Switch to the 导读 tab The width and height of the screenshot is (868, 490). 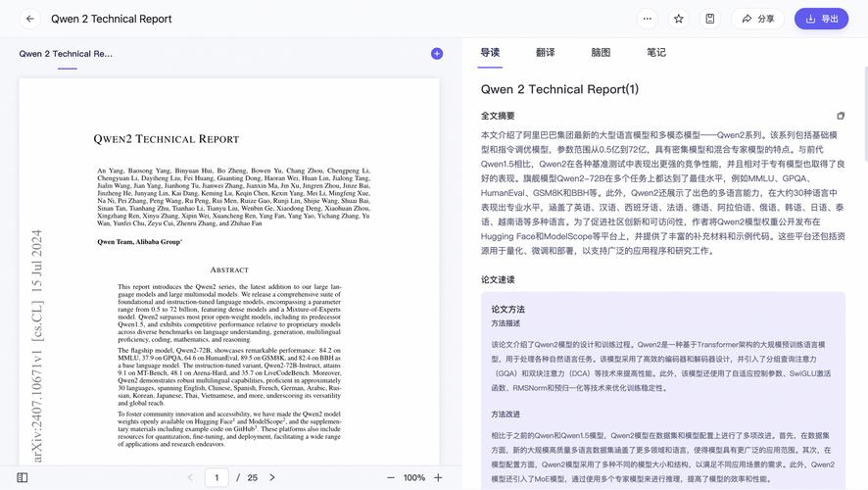coord(490,53)
